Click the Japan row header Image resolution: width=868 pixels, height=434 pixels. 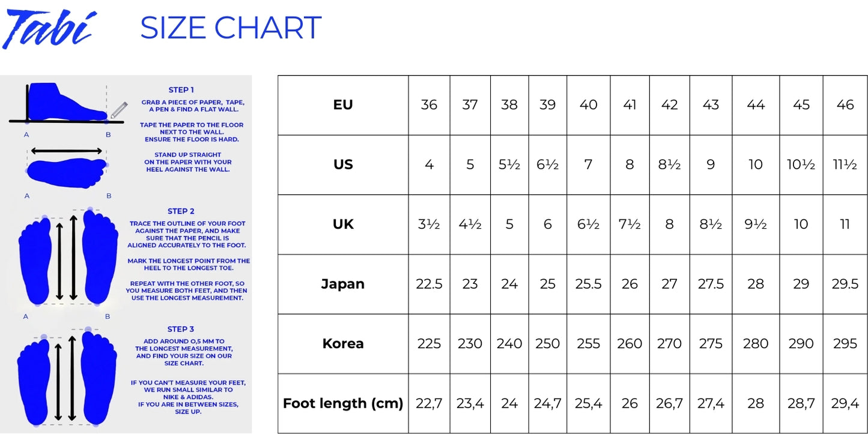pyautogui.click(x=343, y=284)
